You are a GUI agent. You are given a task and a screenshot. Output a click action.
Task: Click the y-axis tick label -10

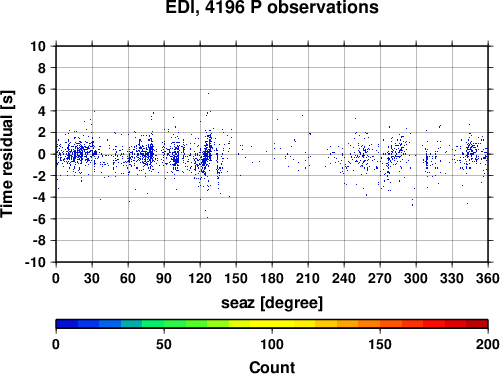35,262
